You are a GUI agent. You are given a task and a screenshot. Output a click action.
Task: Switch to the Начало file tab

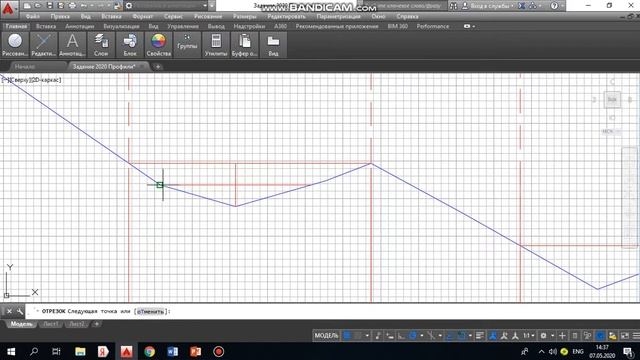pyautogui.click(x=25, y=66)
